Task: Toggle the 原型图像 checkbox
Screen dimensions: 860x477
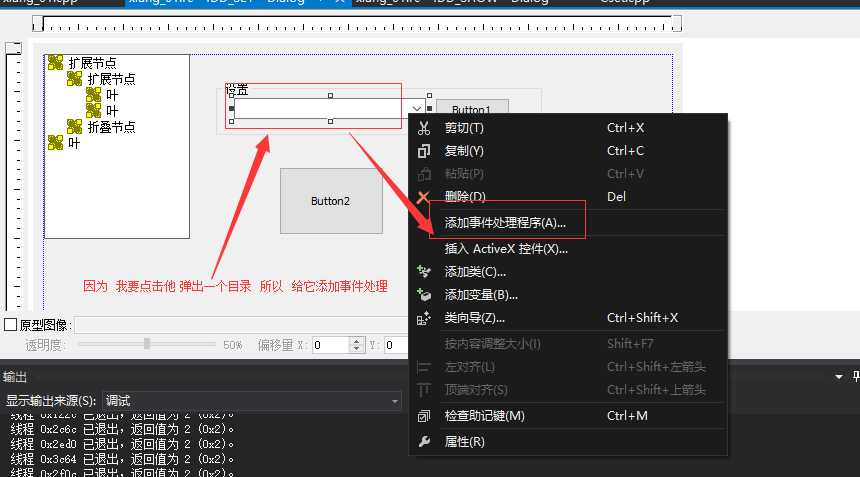Action: pyautogui.click(x=10, y=325)
